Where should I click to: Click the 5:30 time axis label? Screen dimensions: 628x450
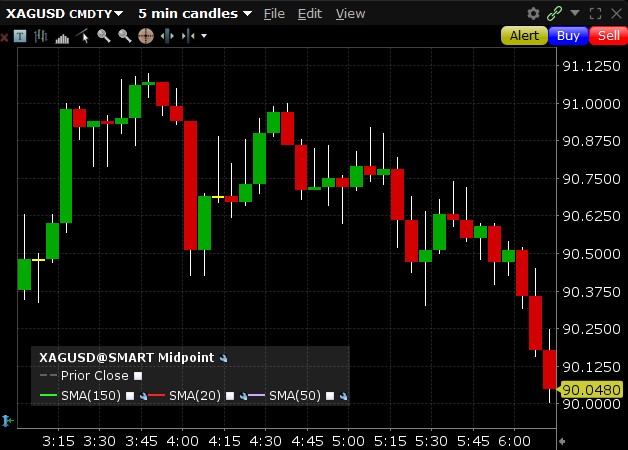coord(431,441)
